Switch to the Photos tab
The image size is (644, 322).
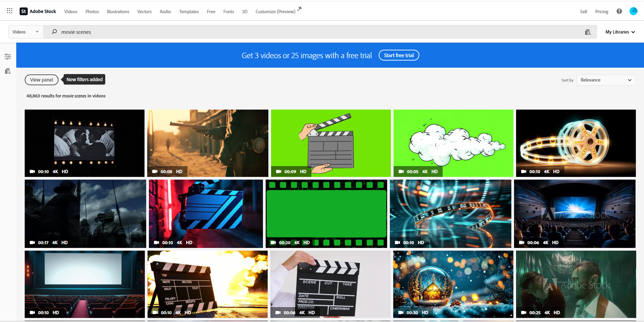[92, 11]
